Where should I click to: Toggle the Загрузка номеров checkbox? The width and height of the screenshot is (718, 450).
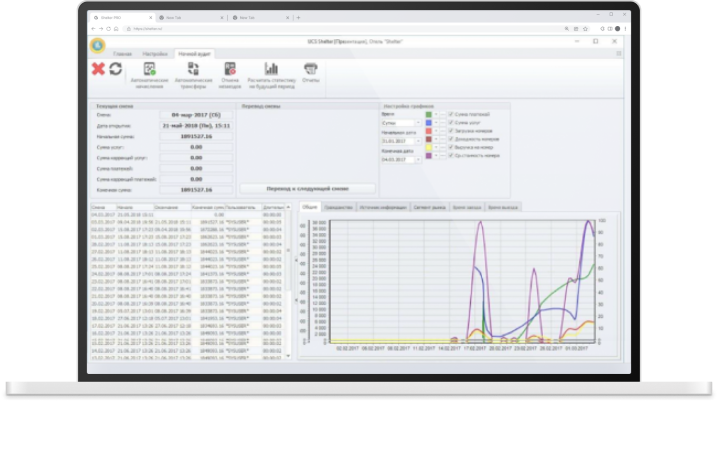tap(451, 130)
